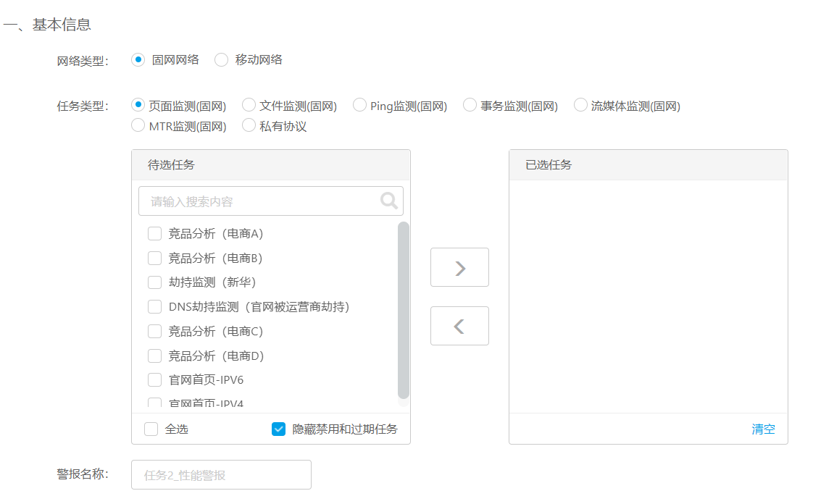Uncheck 隐藏禁用和过期任务 option
This screenshot has height=504, width=813.
coord(278,429)
